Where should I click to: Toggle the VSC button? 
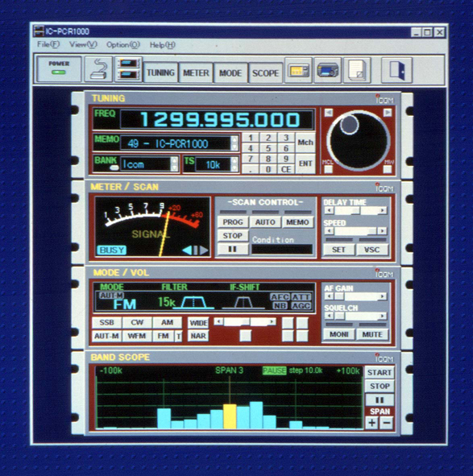371,250
